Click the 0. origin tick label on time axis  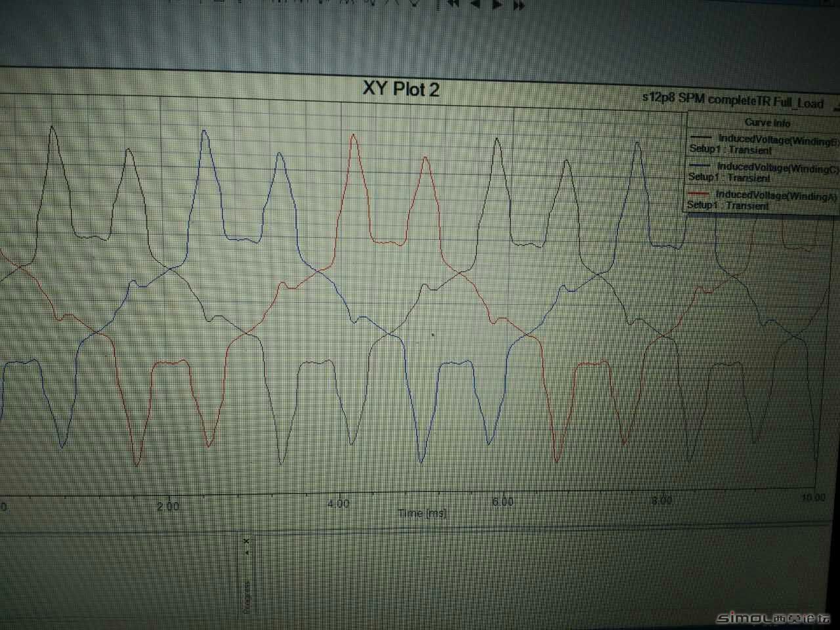[3, 507]
